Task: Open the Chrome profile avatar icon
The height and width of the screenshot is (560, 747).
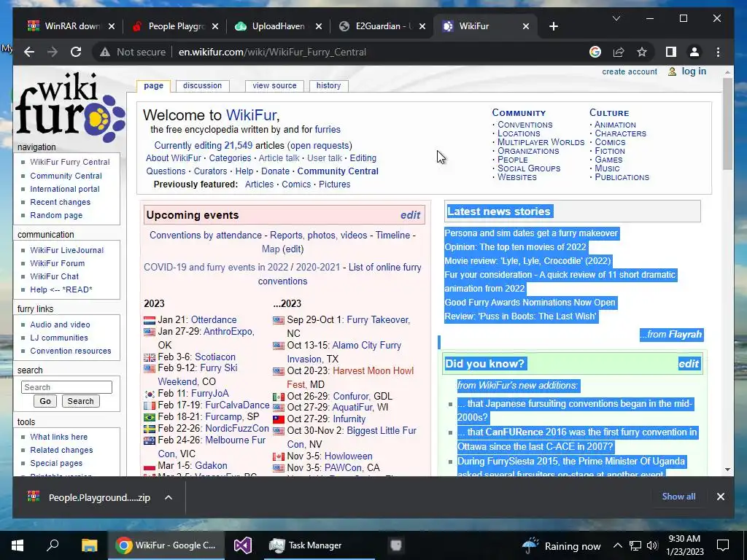Action: coord(694,52)
